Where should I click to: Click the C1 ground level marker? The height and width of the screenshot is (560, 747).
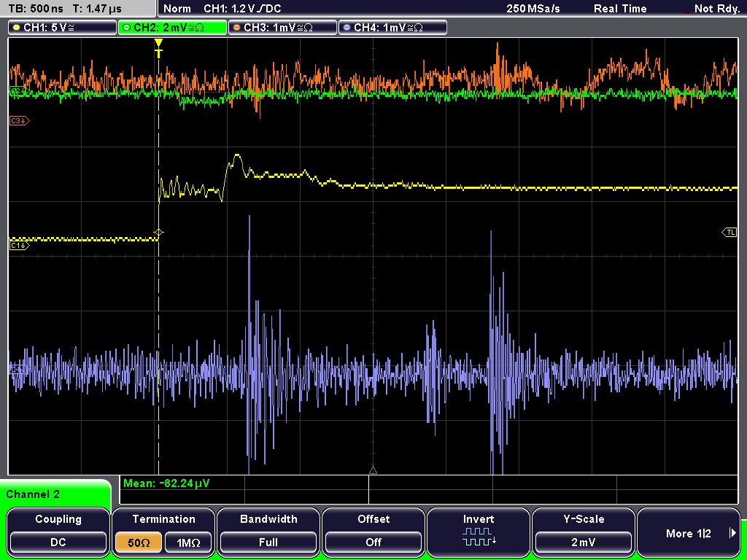click(20, 245)
